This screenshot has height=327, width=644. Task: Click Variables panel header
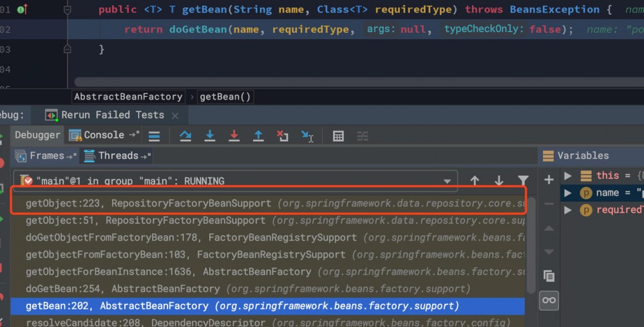pyautogui.click(x=591, y=156)
